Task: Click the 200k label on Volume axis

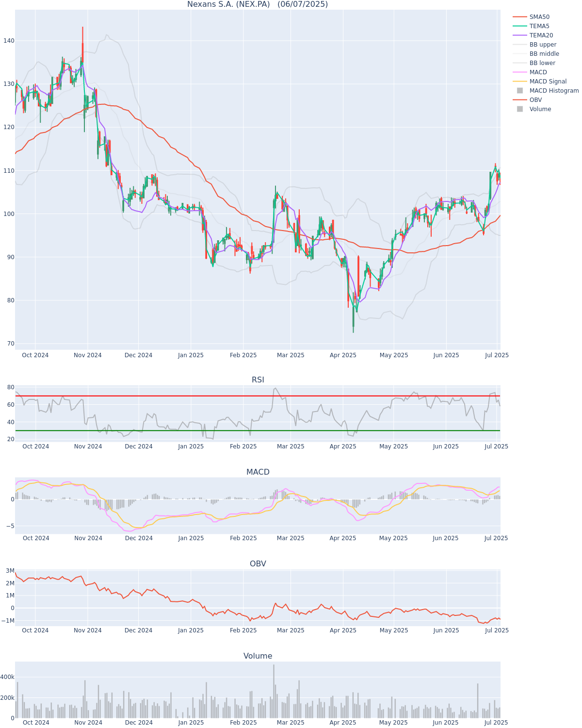Action: tap(7, 698)
